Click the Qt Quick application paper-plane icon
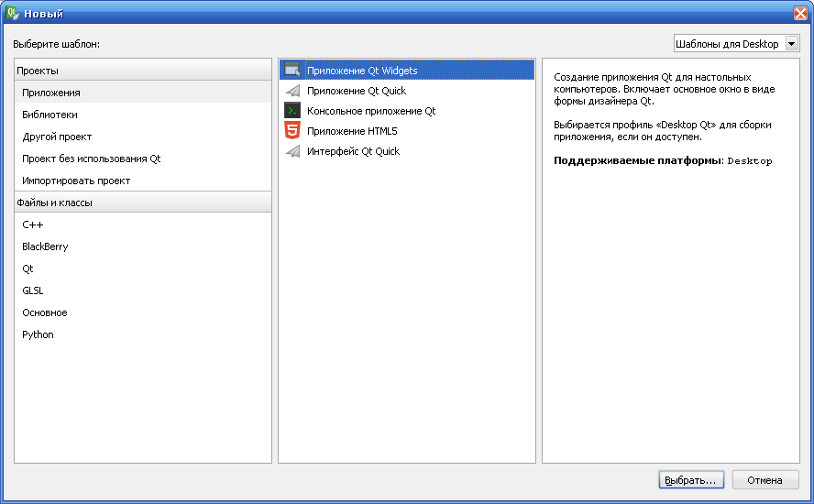Viewport: 814px width, 504px height. 292,91
